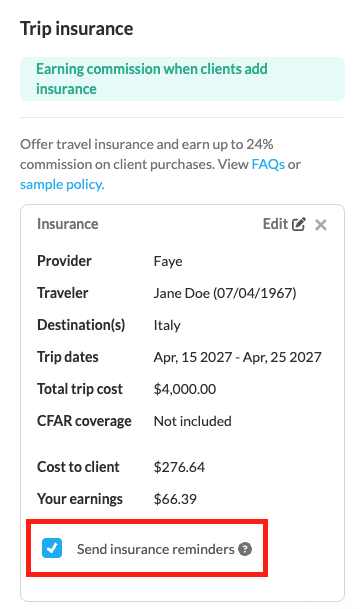Click the help question mark icon
The image size is (360, 609).
click(x=245, y=549)
